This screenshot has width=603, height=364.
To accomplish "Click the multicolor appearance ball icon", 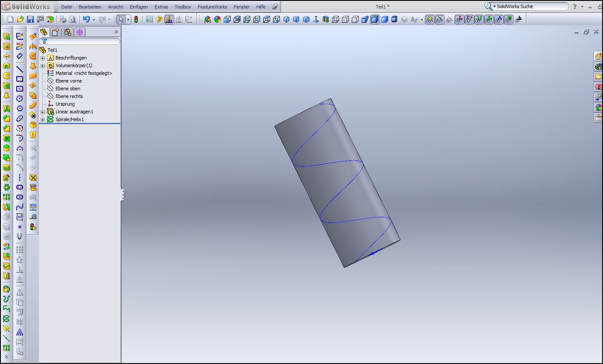I will click(x=217, y=19).
